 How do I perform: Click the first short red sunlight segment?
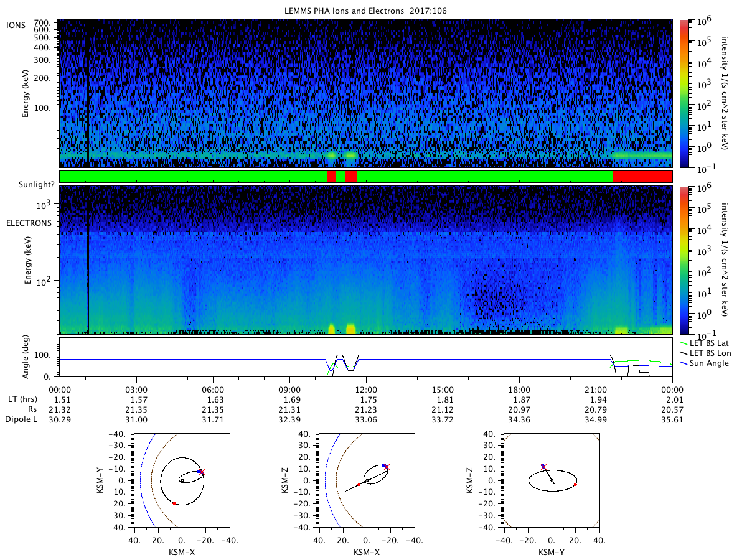[x=331, y=177]
